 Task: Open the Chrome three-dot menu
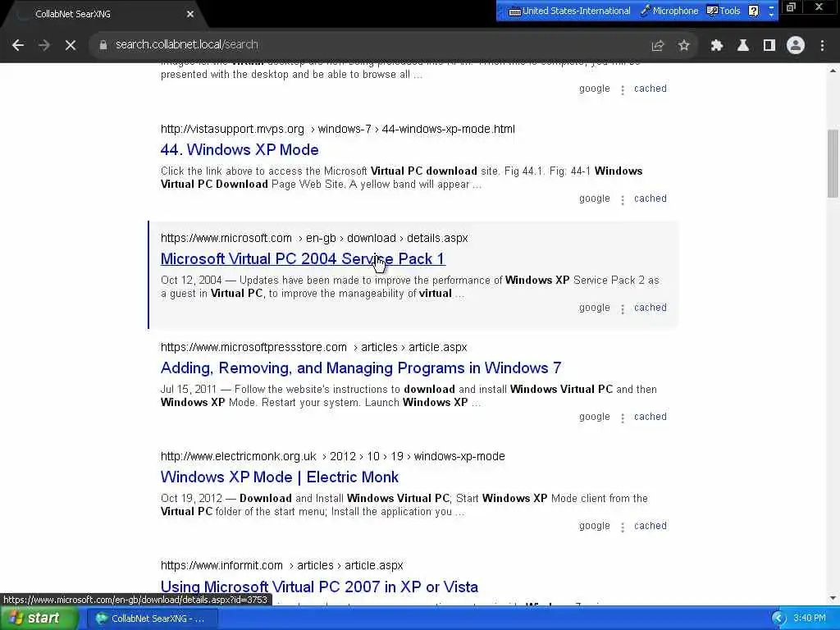click(822, 46)
